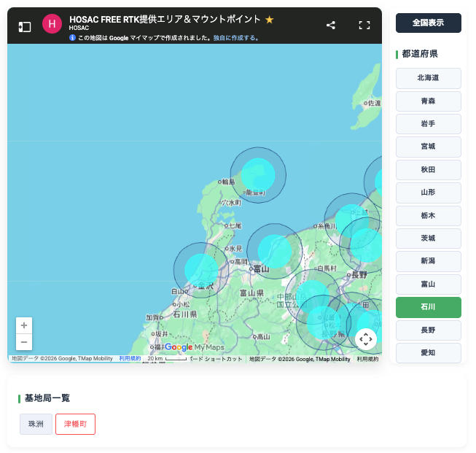Click the HOSAC FREE RTK map title
The width and height of the screenshot is (476, 453).
pos(165,20)
